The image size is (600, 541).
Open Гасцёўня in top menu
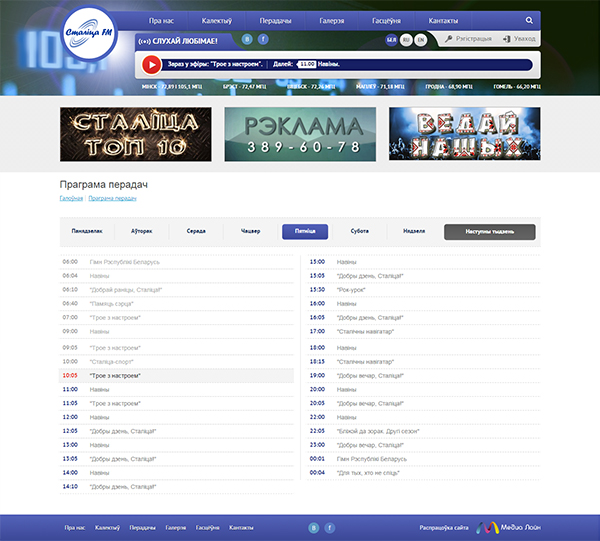pos(386,21)
